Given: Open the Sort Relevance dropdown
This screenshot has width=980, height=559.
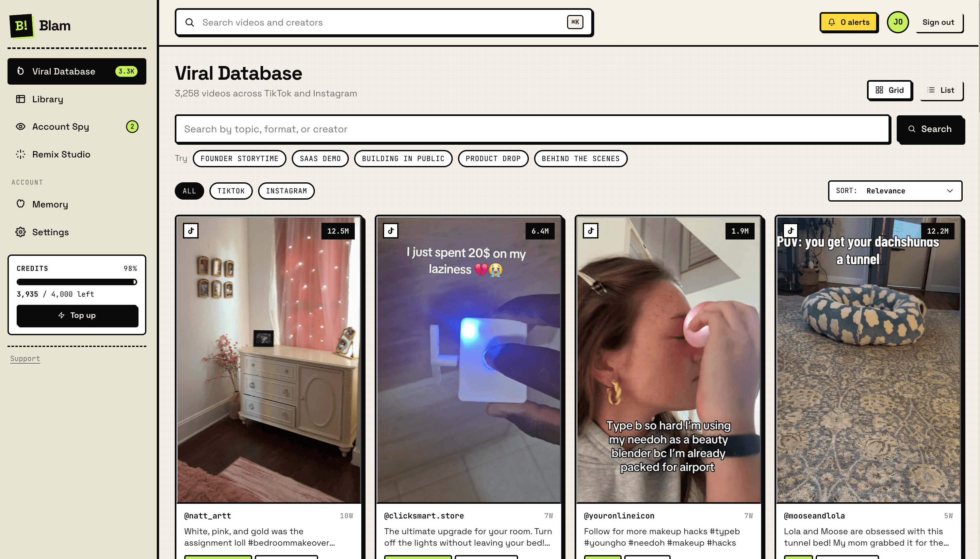Looking at the screenshot, I should click(895, 191).
